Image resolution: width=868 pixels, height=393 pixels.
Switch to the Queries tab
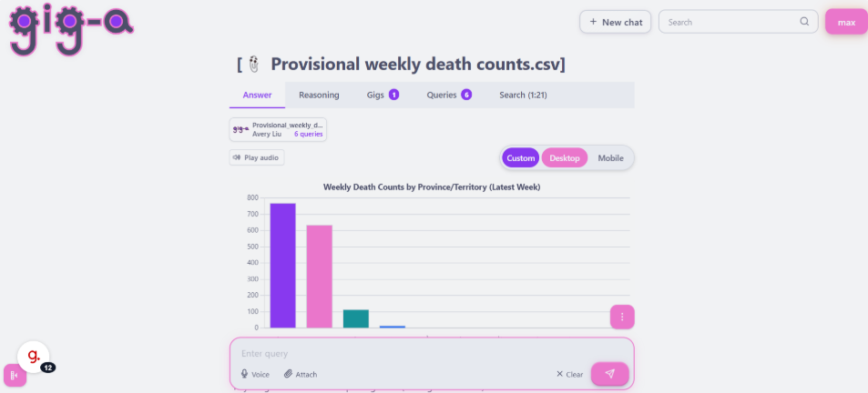pos(449,96)
